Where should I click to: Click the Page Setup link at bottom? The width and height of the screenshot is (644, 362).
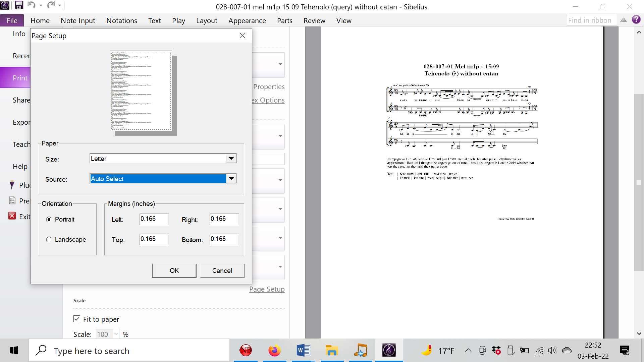(267, 289)
